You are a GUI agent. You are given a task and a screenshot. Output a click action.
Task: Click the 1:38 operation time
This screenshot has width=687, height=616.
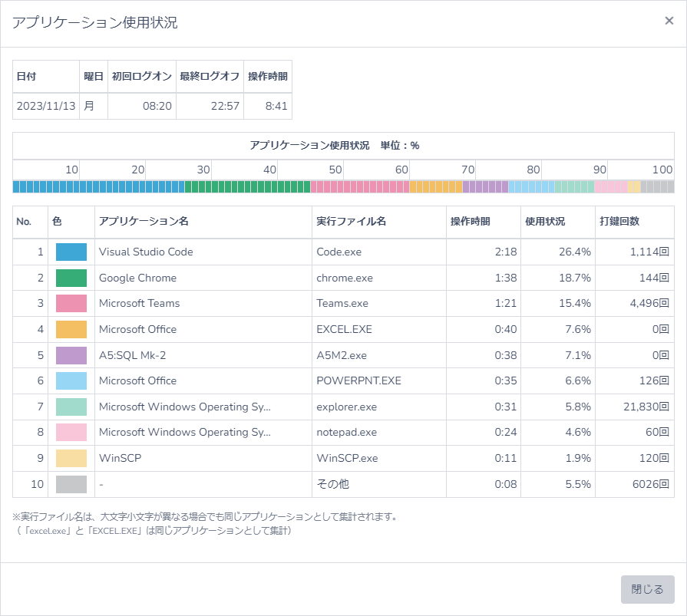pyautogui.click(x=506, y=278)
